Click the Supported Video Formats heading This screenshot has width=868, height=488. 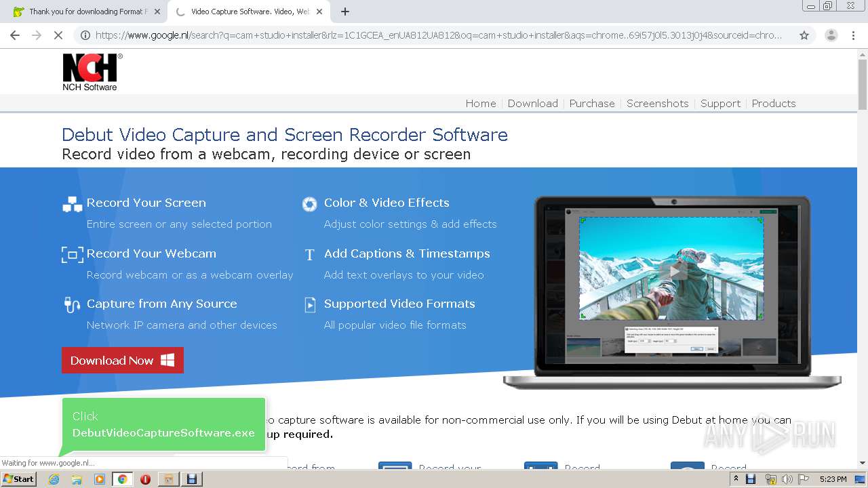399,304
